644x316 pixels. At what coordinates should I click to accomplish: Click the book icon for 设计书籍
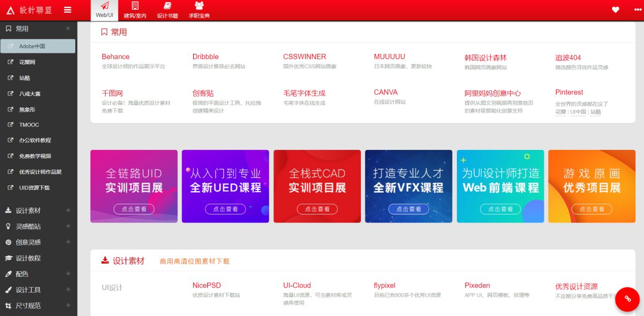[x=167, y=6]
